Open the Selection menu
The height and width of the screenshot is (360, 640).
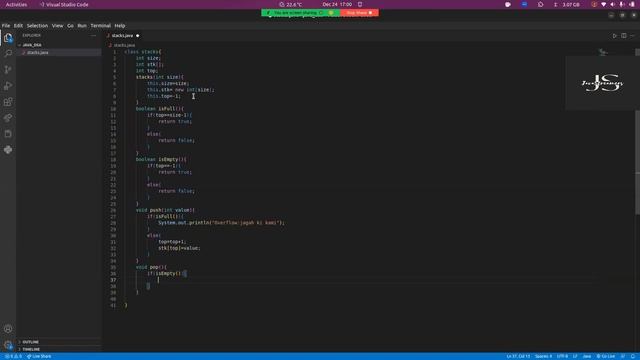[37, 26]
